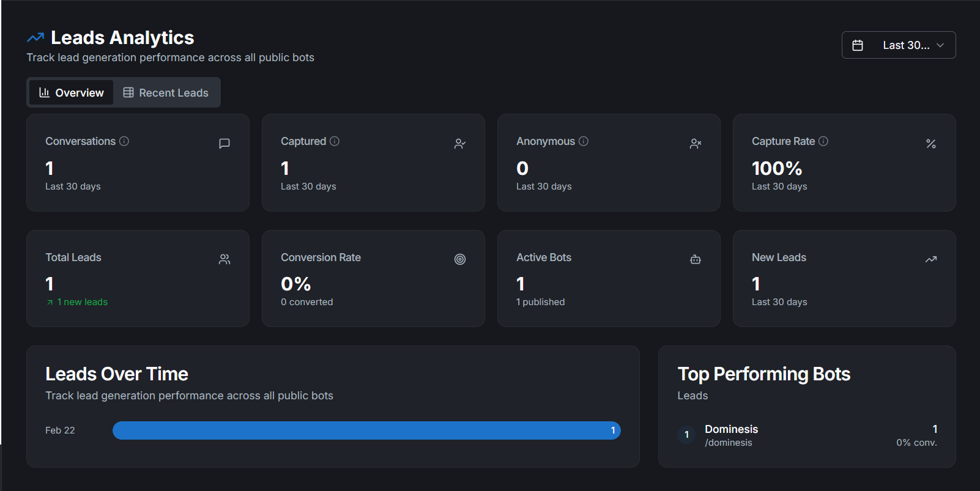Expand the date range chevron arrow
980x491 pixels.
[x=940, y=45]
